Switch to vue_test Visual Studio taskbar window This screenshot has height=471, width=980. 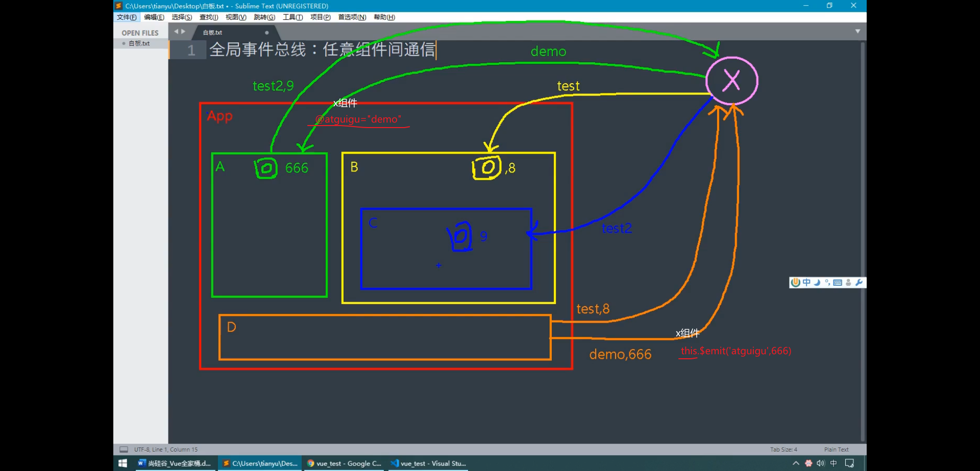(x=428, y=463)
